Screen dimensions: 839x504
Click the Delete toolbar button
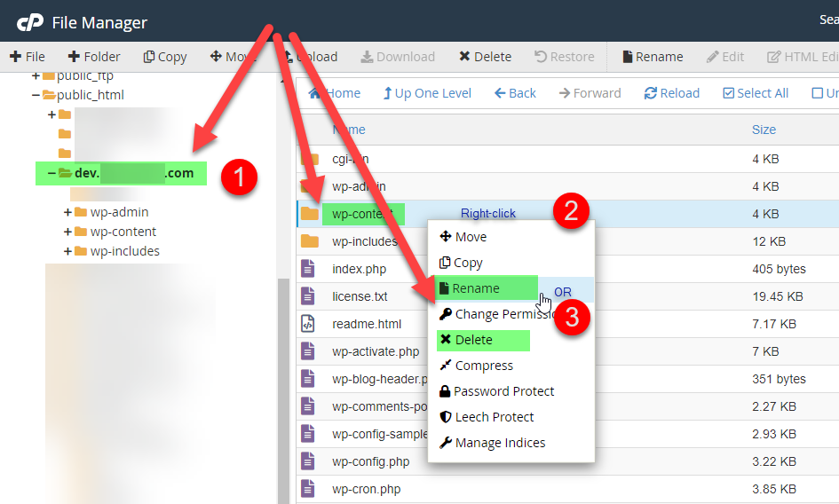click(x=486, y=57)
